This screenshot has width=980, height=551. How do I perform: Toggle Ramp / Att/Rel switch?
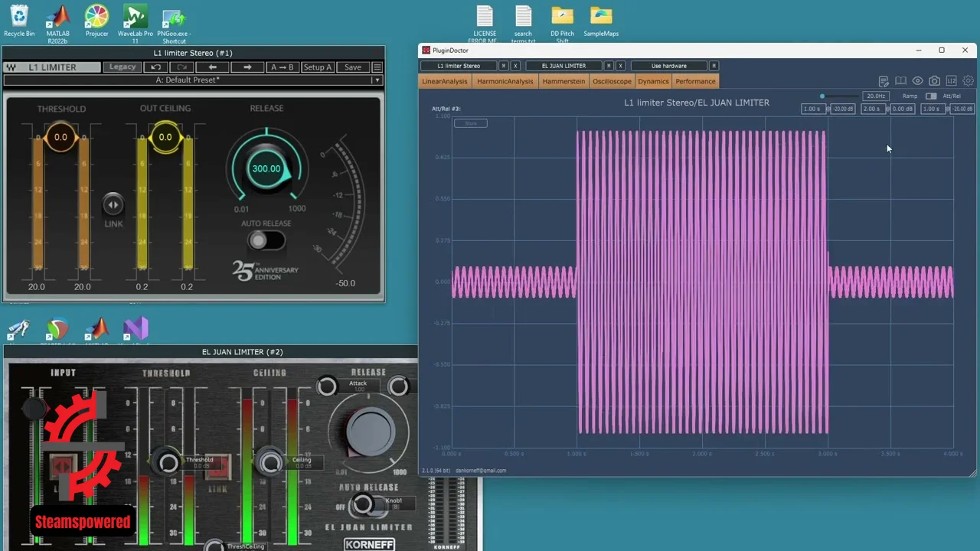(x=931, y=96)
